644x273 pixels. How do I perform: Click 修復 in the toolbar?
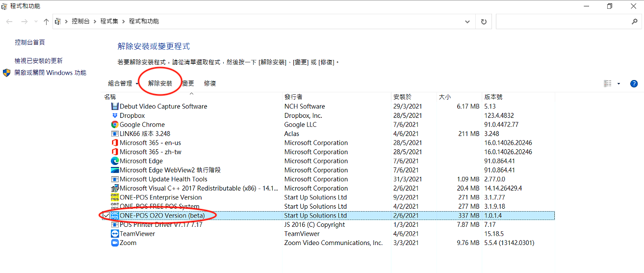(x=210, y=83)
